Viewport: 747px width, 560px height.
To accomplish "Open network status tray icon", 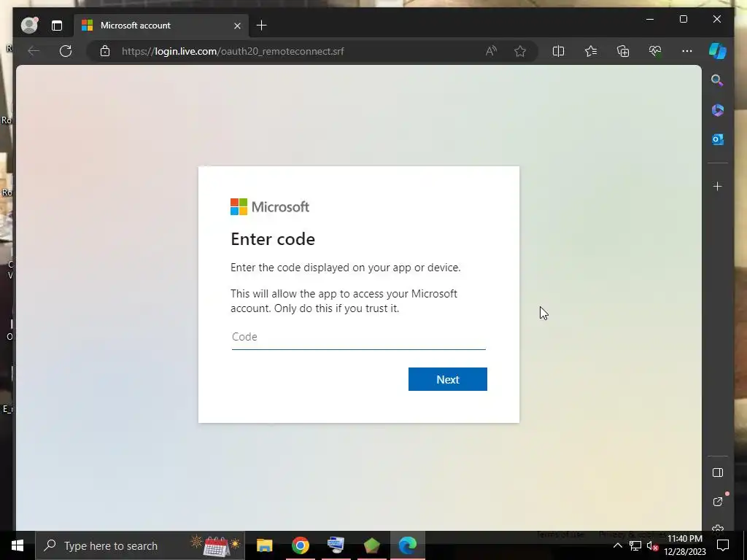I will point(635,545).
